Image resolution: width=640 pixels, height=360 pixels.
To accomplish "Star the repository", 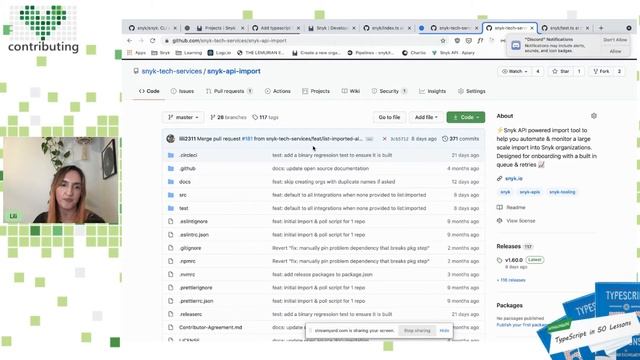I will tap(561, 71).
